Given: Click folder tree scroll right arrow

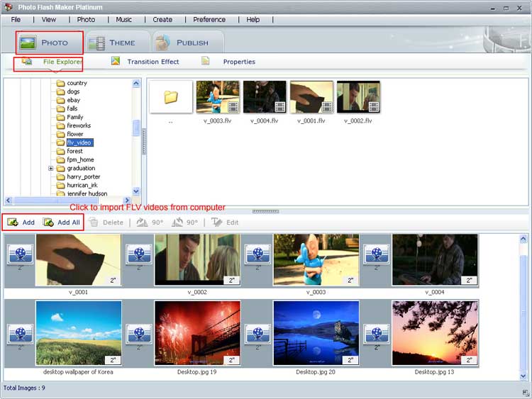Looking at the screenshot, I should [127, 201].
